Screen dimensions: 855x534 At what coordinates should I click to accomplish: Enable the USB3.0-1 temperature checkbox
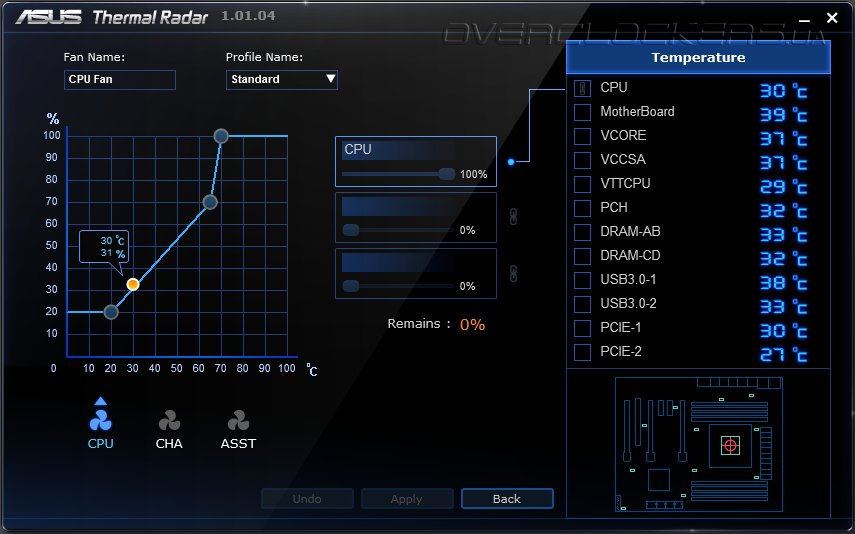coord(582,280)
